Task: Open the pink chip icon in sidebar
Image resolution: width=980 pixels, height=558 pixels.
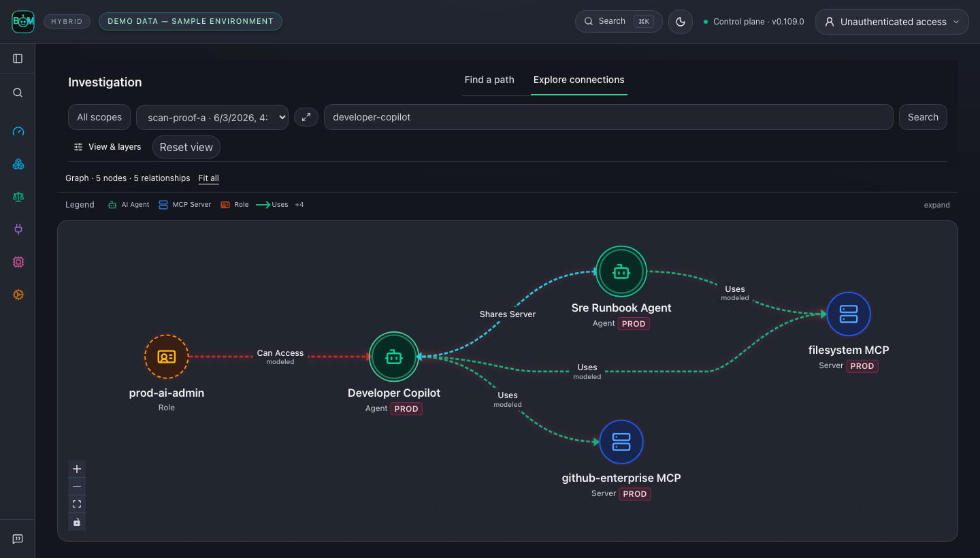Action: tap(18, 262)
